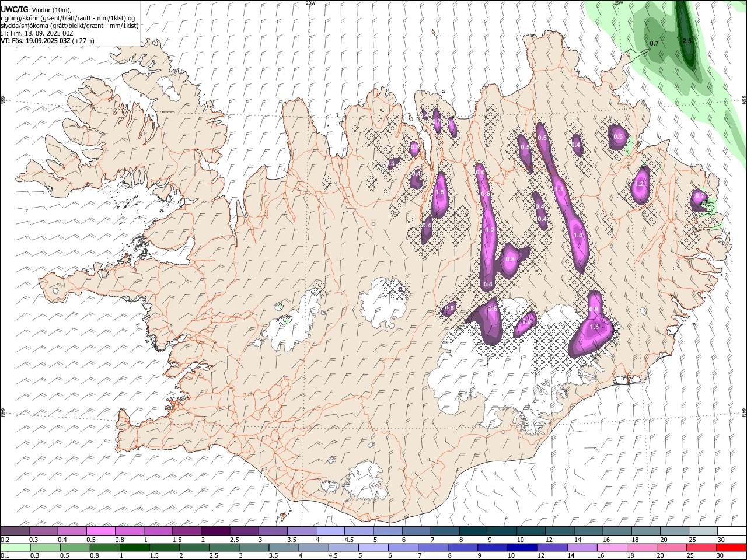Click the light lavender upper legend swatch at 4

(330, 531)
